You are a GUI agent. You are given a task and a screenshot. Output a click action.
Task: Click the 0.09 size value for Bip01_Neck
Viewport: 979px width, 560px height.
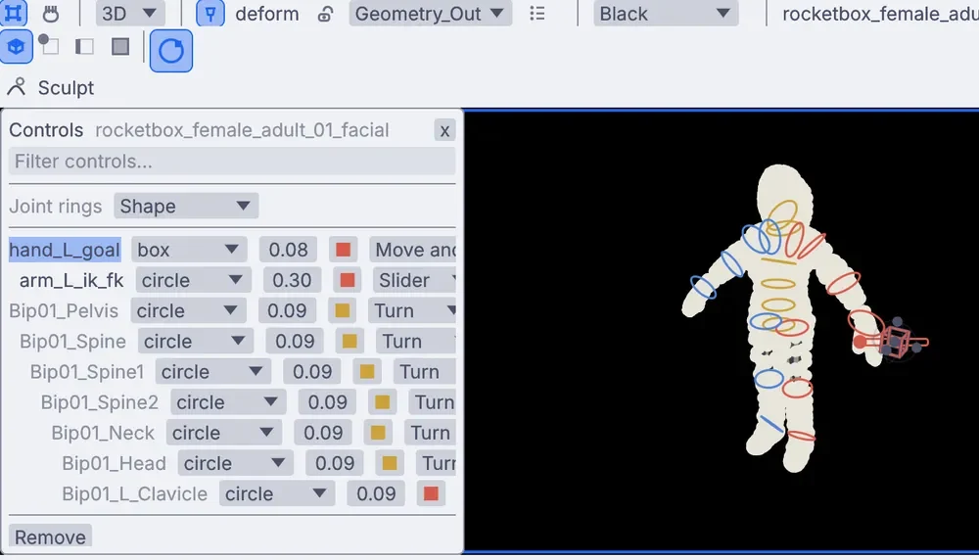tap(323, 434)
